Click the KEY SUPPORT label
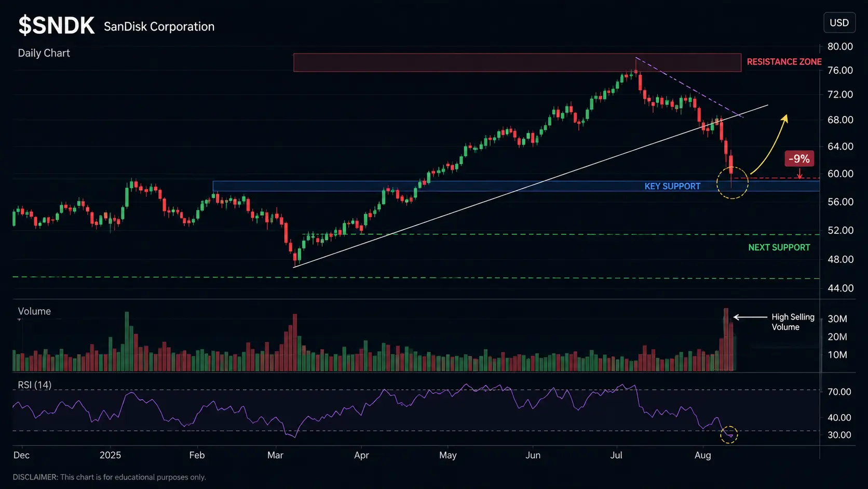The height and width of the screenshot is (489, 868). click(x=672, y=186)
